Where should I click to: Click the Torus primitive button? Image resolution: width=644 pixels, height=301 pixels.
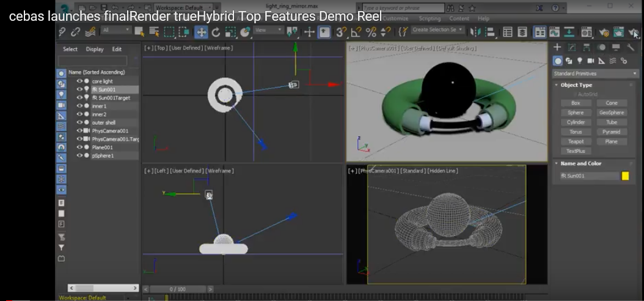click(576, 132)
